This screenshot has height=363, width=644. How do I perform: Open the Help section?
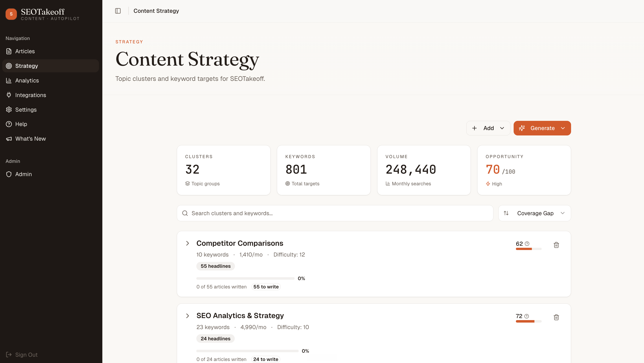pyautogui.click(x=50, y=124)
